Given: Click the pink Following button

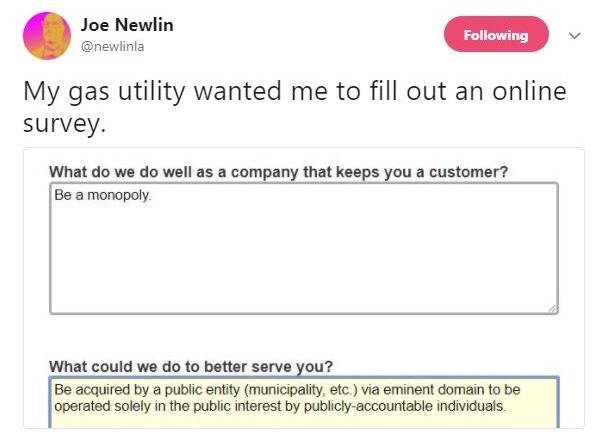Looking at the screenshot, I should (496, 35).
